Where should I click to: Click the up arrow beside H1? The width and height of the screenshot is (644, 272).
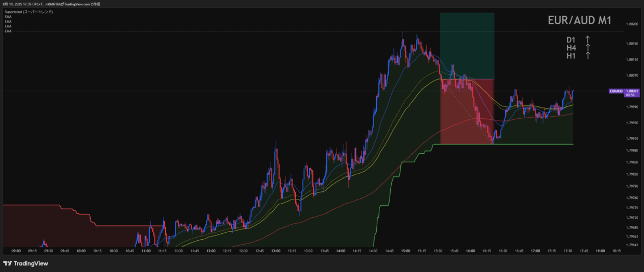pyautogui.click(x=588, y=55)
